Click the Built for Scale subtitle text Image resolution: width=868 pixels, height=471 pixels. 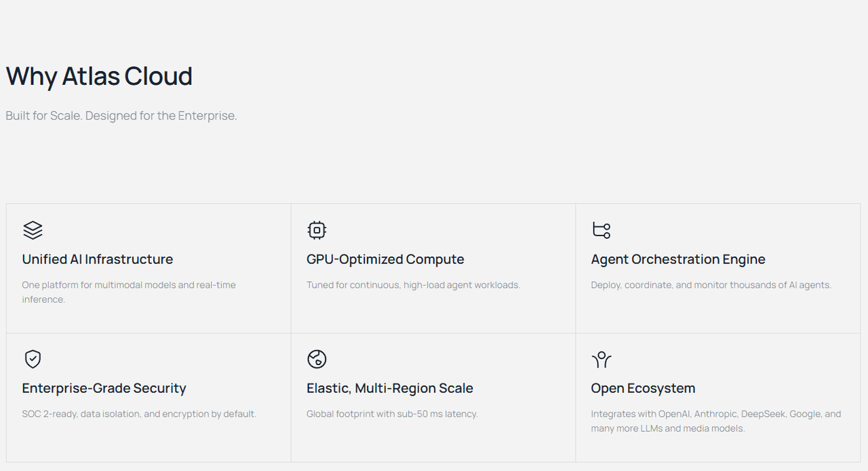click(x=121, y=115)
